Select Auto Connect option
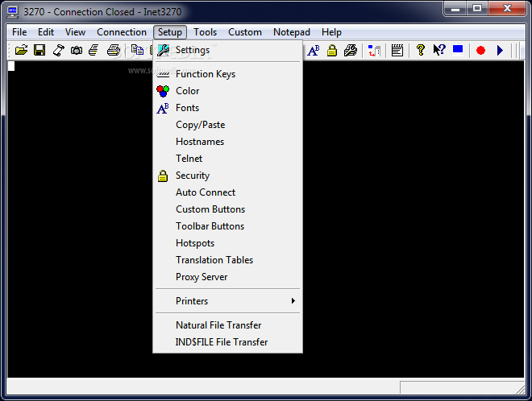This screenshot has width=532, height=401. click(227, 192)
